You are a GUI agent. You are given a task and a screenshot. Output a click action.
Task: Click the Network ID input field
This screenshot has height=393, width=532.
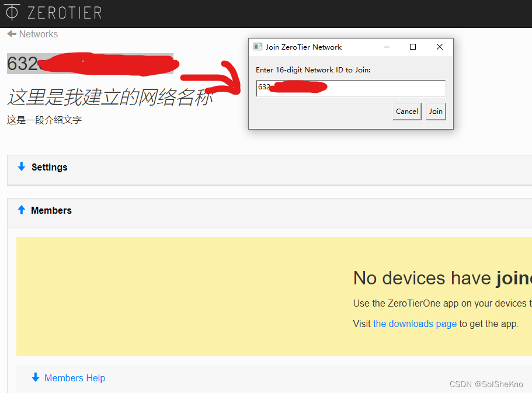tap(350, 89)
